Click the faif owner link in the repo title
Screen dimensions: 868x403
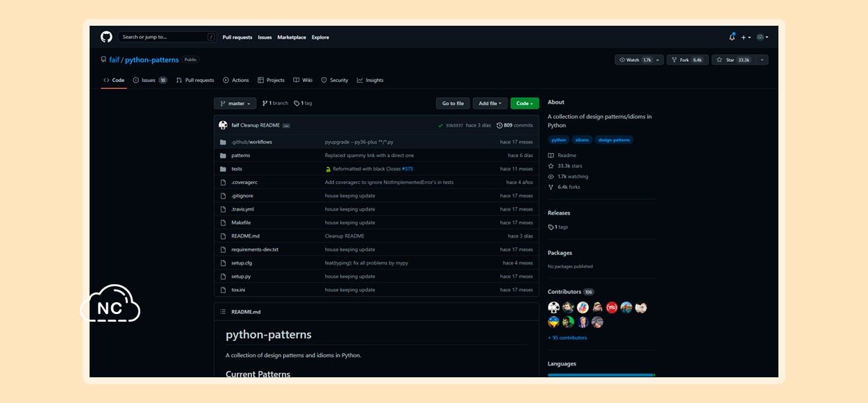click(115, 60)
